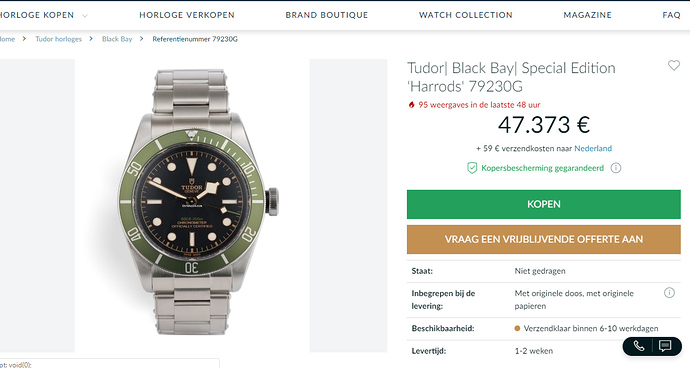Change shipping country via Nederland link
Image resolution: width=690 pixels, height=368 pixels.
click(x=593, y=148)
